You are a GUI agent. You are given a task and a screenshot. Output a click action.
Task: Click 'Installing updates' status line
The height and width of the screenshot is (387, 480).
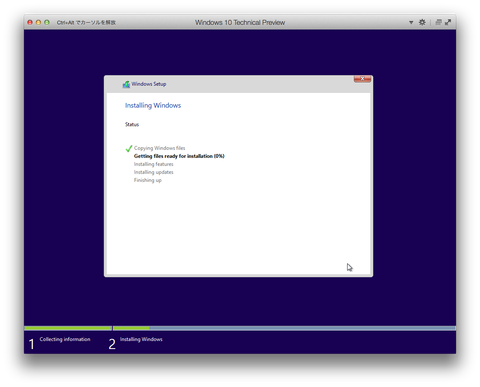(154, 172)
